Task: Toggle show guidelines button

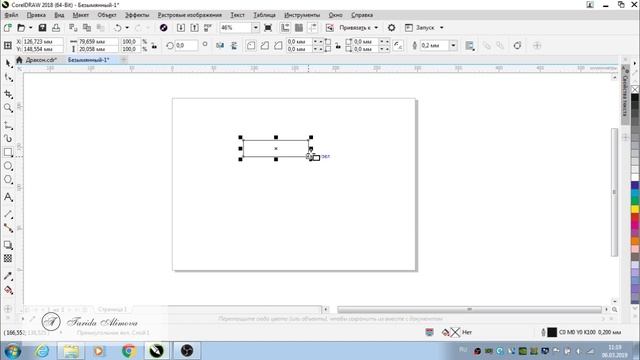Action: (x=313, y=28)
